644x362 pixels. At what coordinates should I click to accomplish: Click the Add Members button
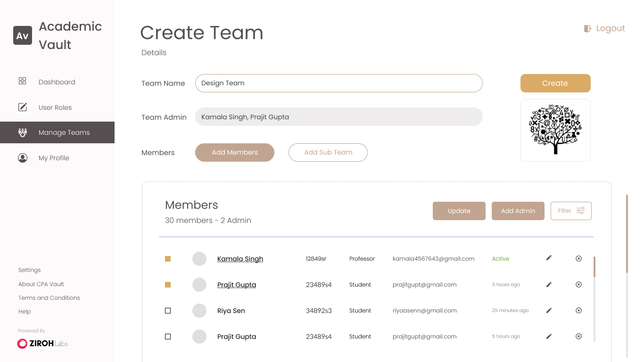point(235,152)
